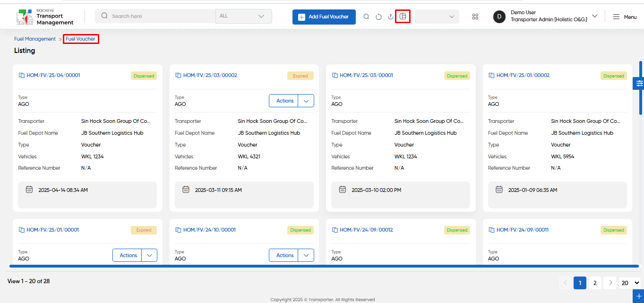This screenshot has height=303, width=644.
Task: Expand the Demo User profile dropdown
Action: coord(594,16)
